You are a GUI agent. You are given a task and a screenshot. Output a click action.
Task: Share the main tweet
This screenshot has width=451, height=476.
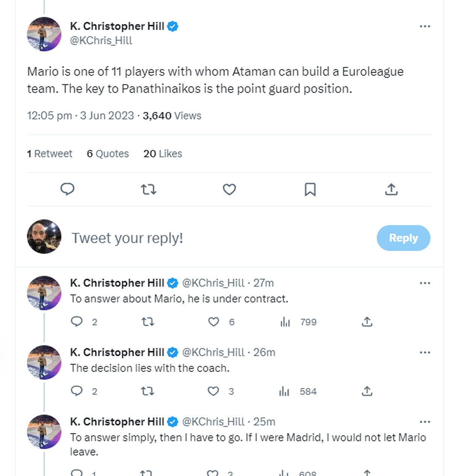pyautogui.click(x=391, y=189)
